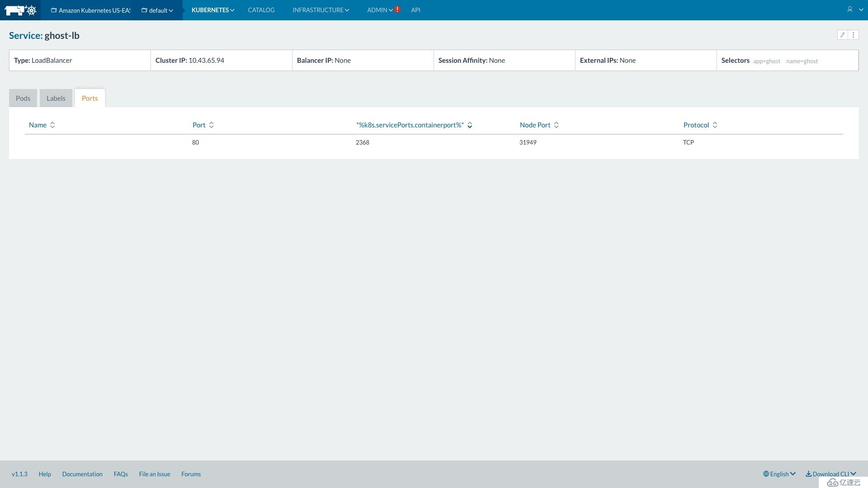
Task: Sort the table by Port column
Action: (x=199, y=125)
